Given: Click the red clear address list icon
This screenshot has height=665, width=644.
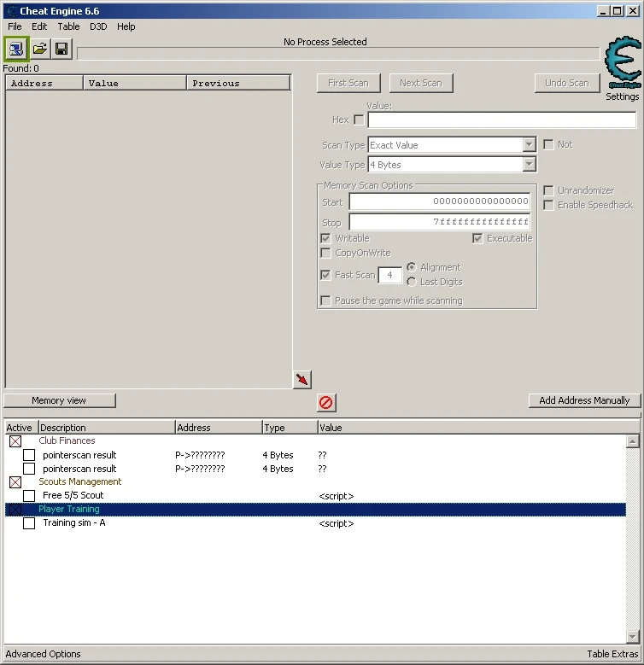Looking at the screenshot, I should pos(325,402).
